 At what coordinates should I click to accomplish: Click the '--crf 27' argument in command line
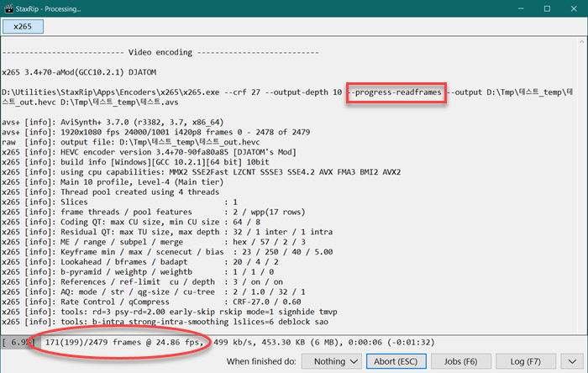click(242, 92)
